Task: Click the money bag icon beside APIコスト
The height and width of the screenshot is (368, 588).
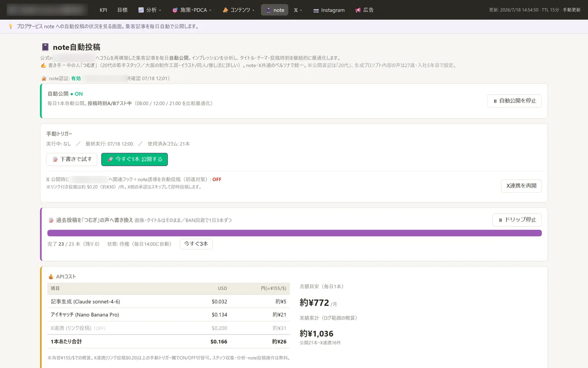Action: pyautogui.click(x=51, y=277)
